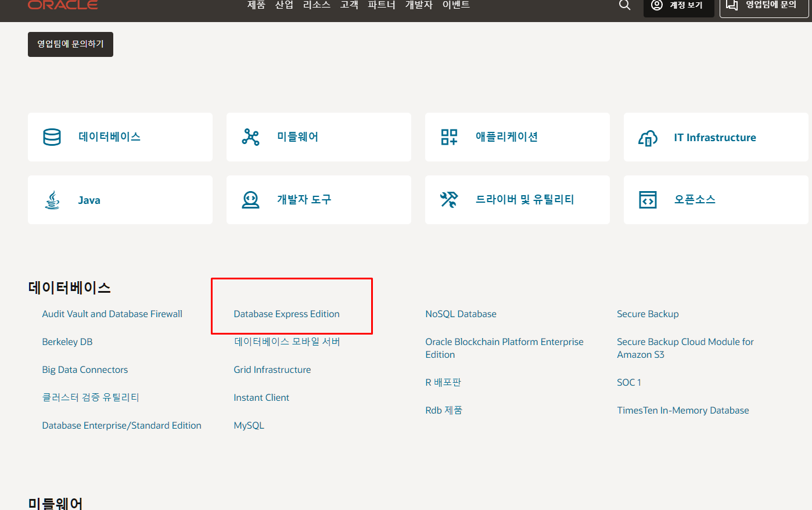Select the 미들웨어 category card
The image size is (812, 510).
tap(319, 137)
